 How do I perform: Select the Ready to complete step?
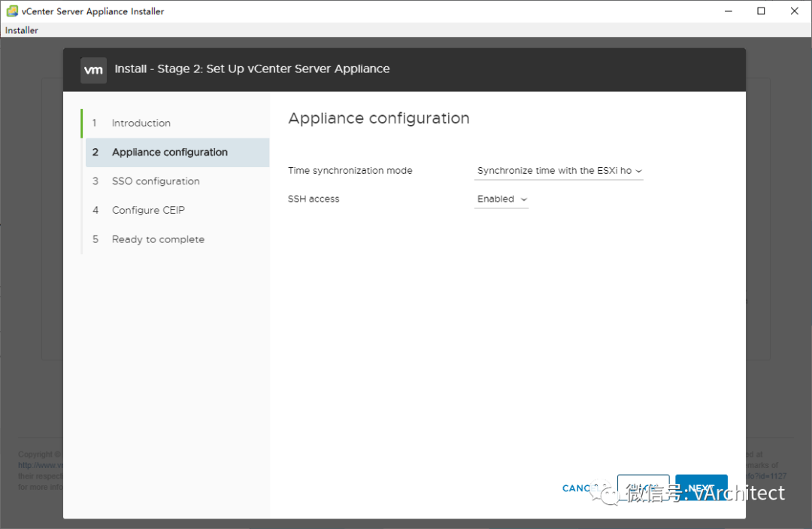158,239
